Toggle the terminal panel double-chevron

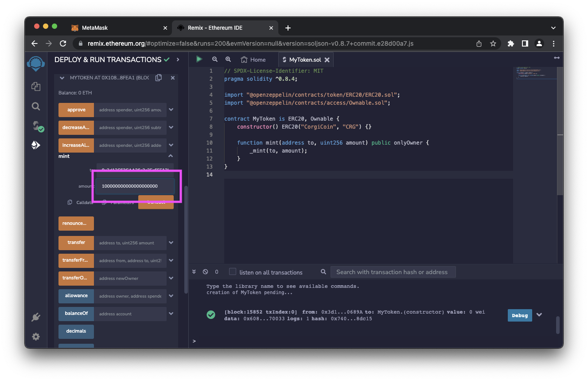[194, 272]
